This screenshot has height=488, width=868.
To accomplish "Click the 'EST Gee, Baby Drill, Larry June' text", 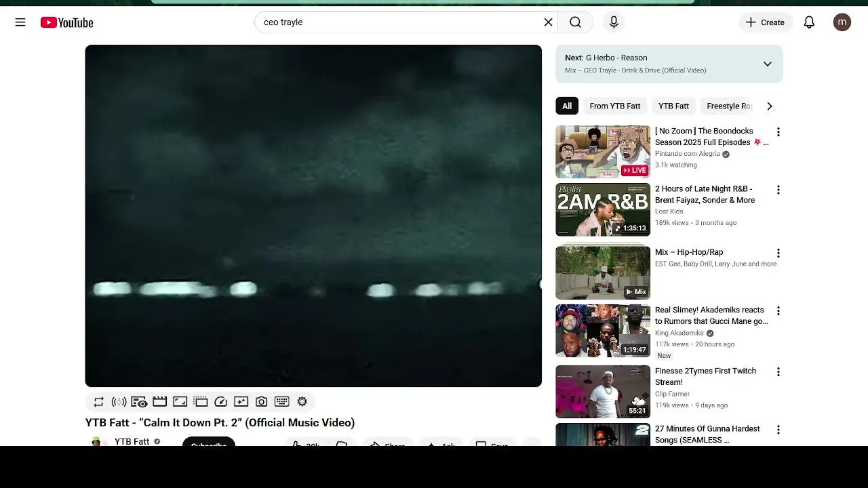I will pyautogui.click(x=715, y=264).
